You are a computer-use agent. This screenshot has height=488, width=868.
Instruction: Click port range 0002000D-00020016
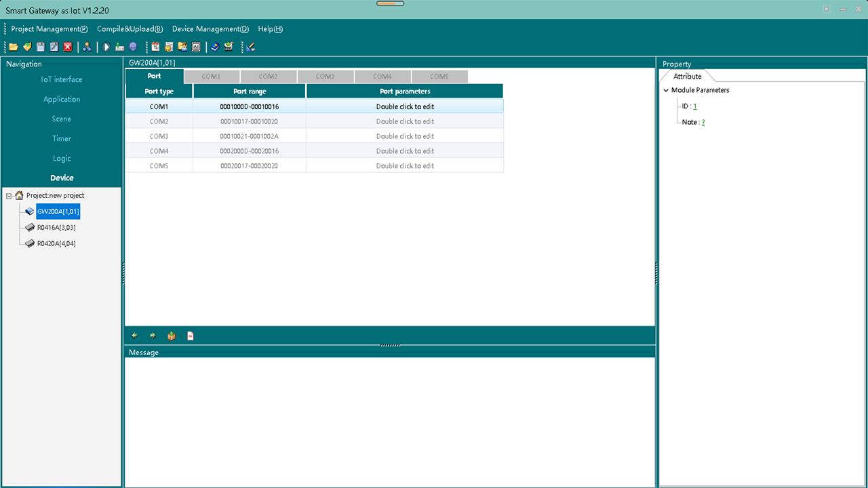[250, 151]
